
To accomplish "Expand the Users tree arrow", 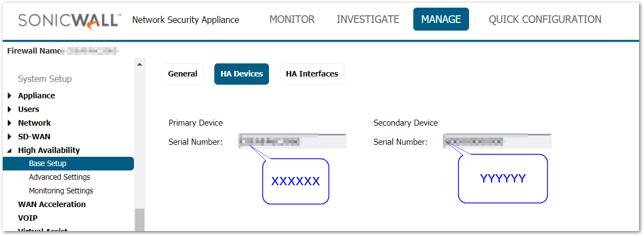I will [10, 109].
